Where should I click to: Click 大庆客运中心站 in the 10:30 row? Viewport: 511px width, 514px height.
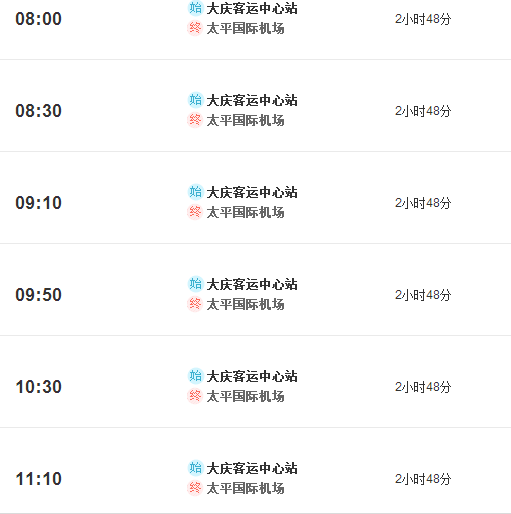pos(252,376)
